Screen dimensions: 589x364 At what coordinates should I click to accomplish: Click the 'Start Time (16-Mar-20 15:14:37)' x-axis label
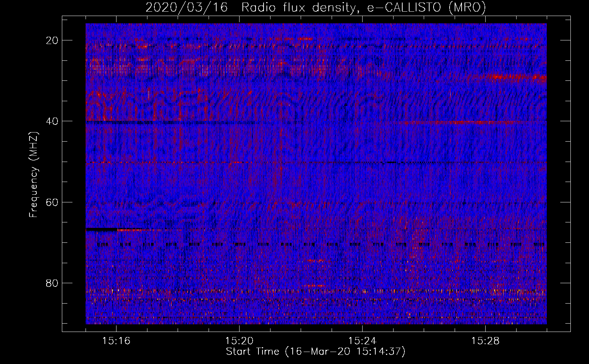[315, 352]
